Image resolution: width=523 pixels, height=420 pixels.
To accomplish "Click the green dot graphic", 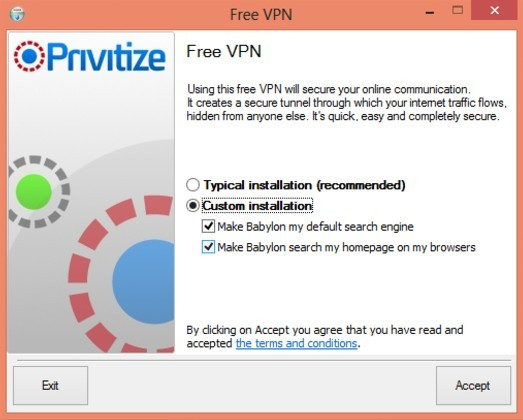I will 34,191.
